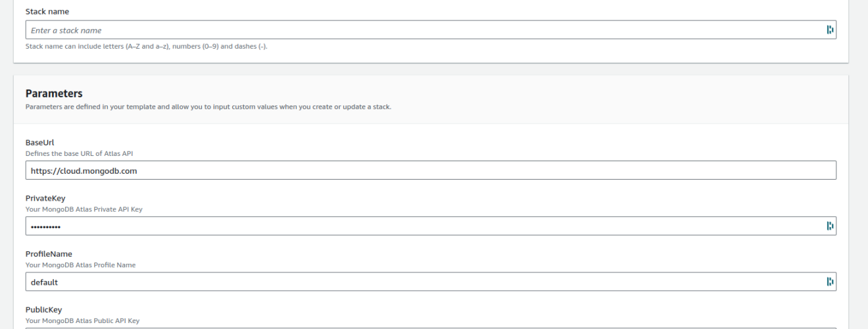868x329 pixels.
Task: Click the password manager icon in Stack name field
Action: coord(829,30)
